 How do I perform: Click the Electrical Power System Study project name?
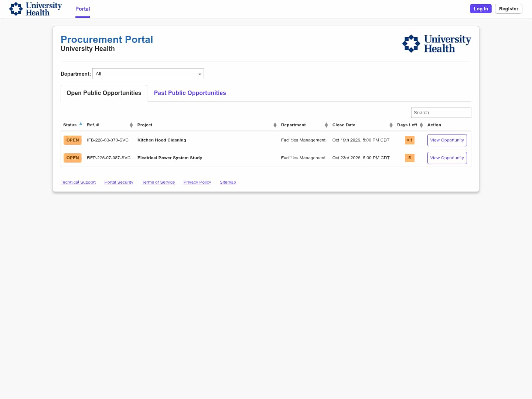click(x=170, y=158)
